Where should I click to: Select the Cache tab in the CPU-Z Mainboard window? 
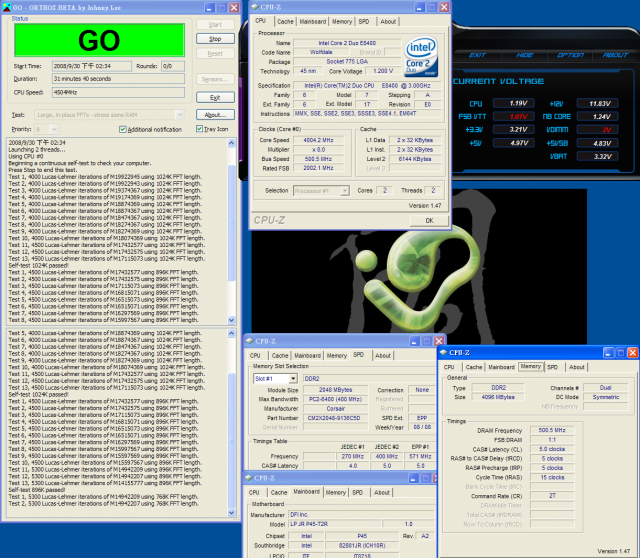(x=279, y=493)
